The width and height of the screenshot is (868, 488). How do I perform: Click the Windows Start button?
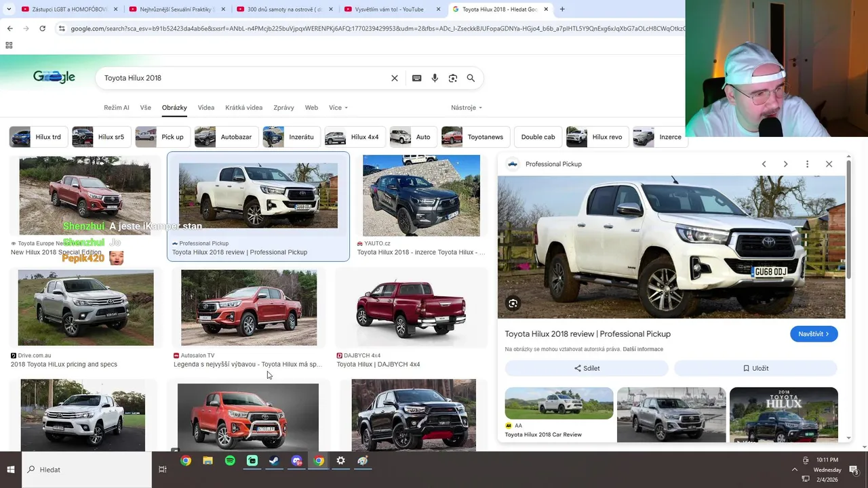(11, 470)
